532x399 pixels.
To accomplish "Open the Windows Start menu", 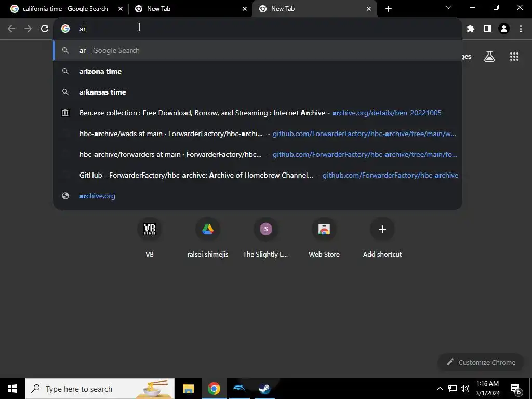I will [x=12, y=389].
